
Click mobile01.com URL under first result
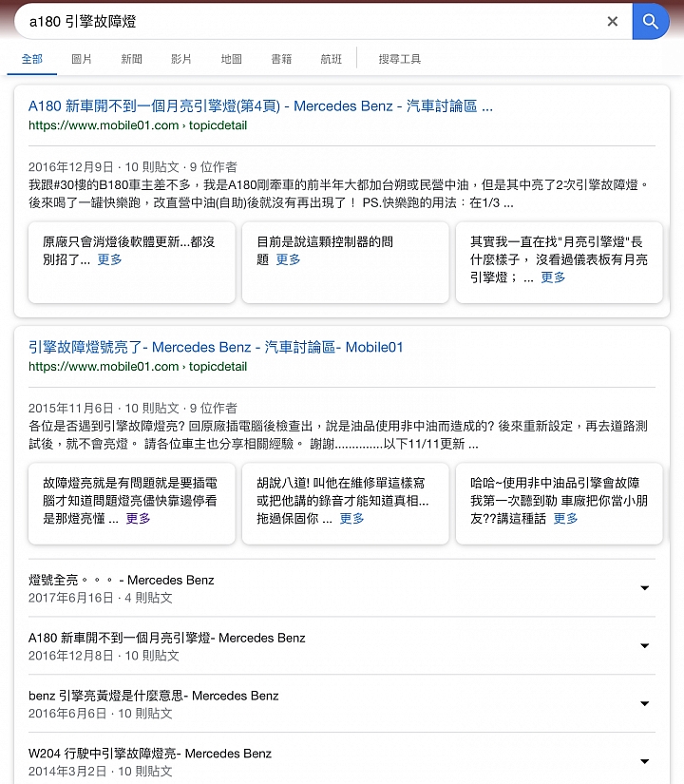(138, 125)
